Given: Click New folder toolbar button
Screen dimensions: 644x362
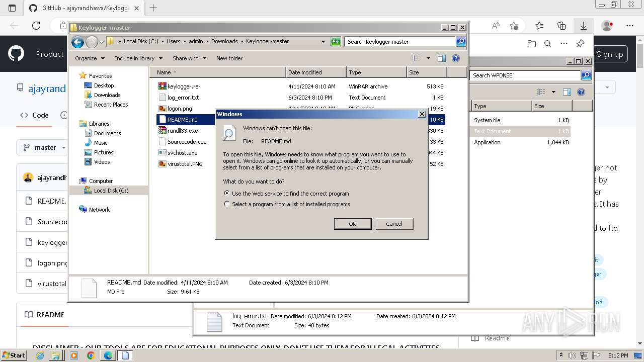Looking at the screenshot, I should [229, 58].
